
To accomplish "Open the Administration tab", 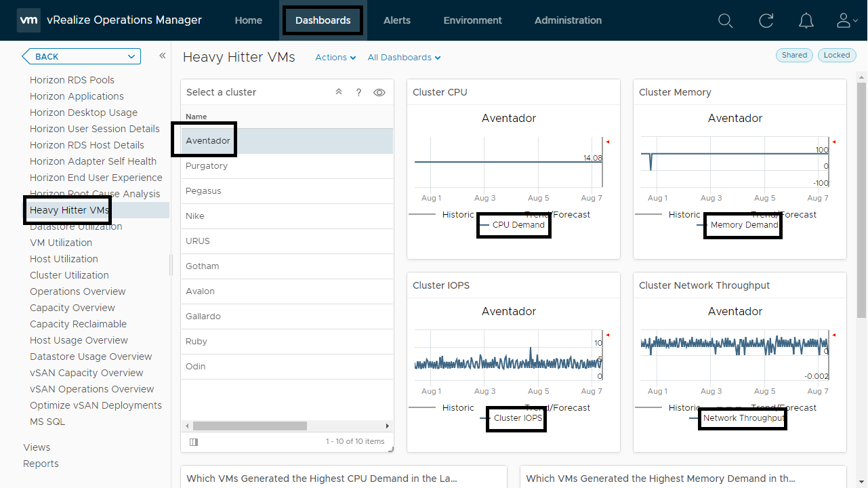I will point(568,20).
